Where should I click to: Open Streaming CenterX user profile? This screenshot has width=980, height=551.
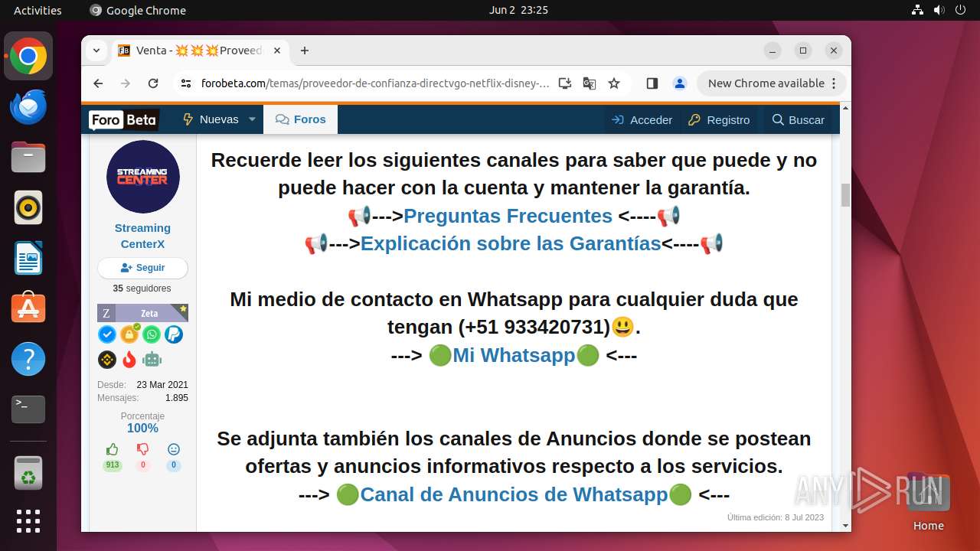tap(142, 236)
